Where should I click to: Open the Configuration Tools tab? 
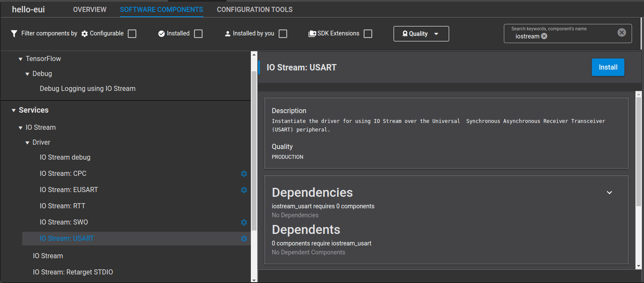click(255, 9)
